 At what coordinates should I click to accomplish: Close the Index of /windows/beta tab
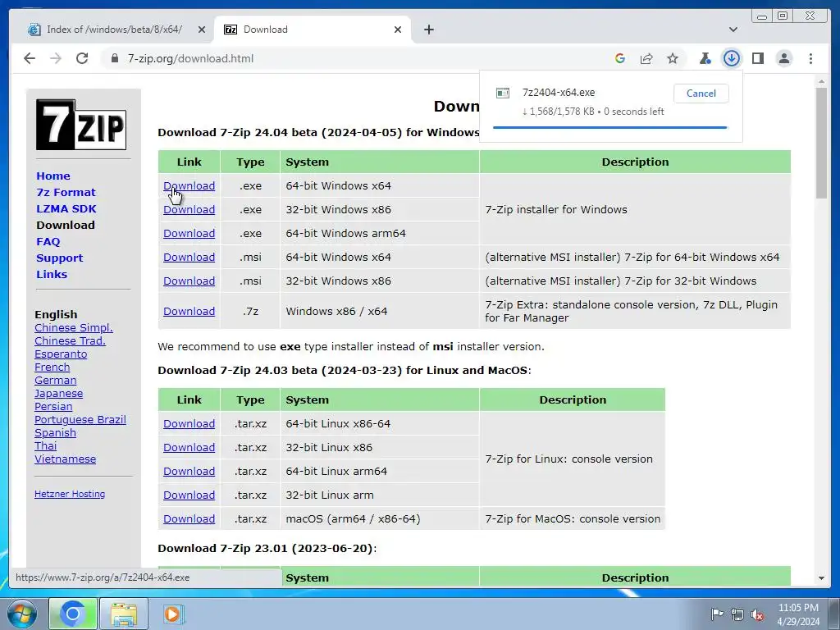[202, 30]
